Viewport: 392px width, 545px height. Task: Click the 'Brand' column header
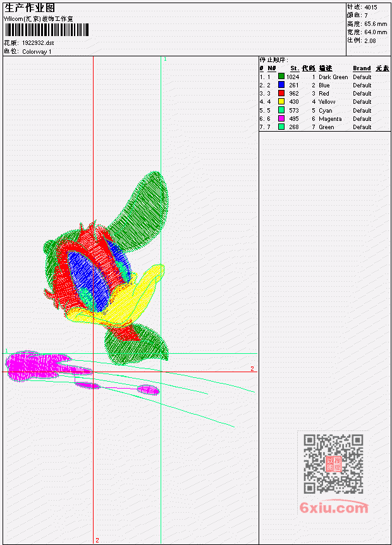pos(362,68)
